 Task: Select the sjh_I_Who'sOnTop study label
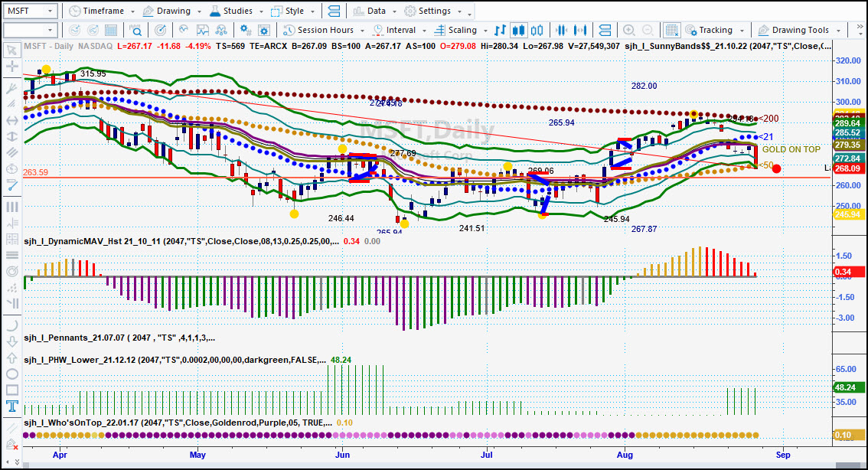(x=178, y=423)
